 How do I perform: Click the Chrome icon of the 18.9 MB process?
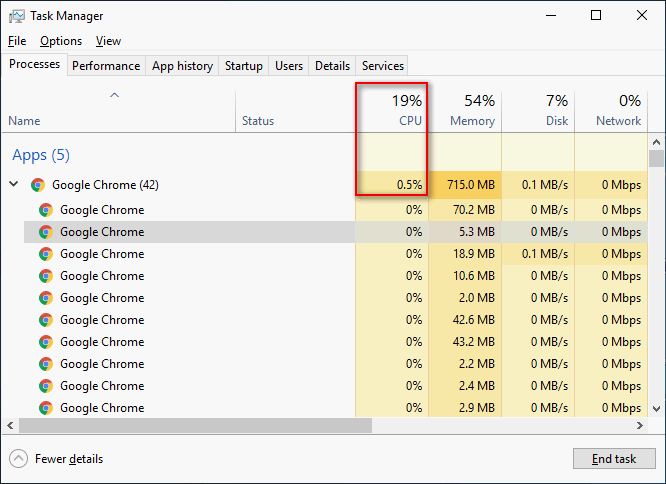[46, 254]
